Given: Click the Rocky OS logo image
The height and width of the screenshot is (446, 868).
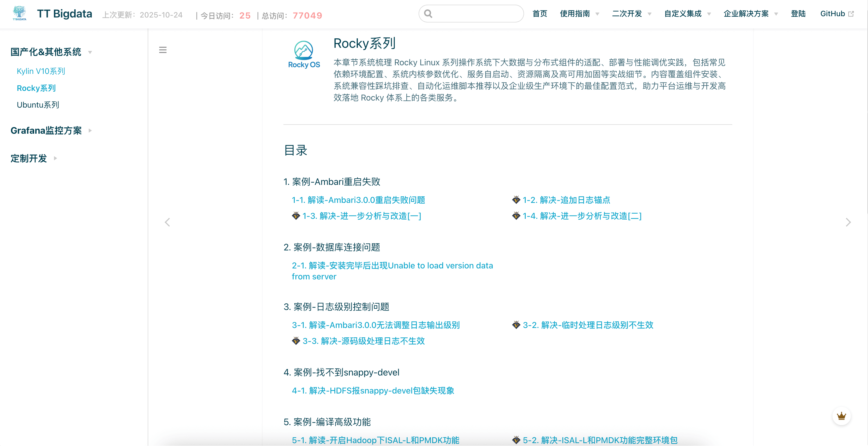Looking at the screenshot, I should (304, 54).
